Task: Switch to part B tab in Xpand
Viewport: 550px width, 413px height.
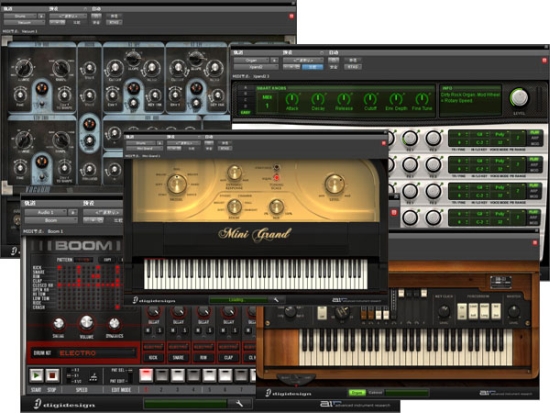Action: click(245, 94)
